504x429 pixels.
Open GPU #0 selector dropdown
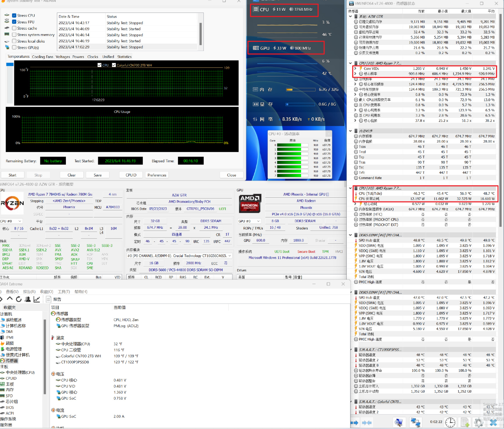pos(249,221)
